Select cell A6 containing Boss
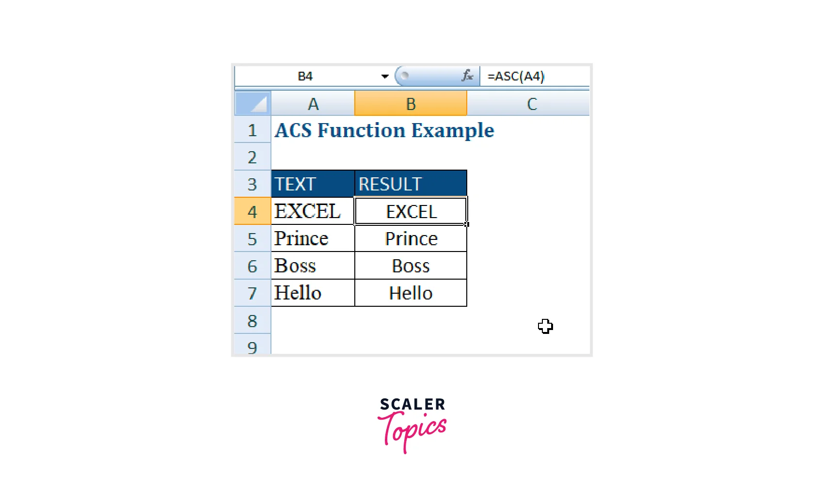 coord(313,266)
